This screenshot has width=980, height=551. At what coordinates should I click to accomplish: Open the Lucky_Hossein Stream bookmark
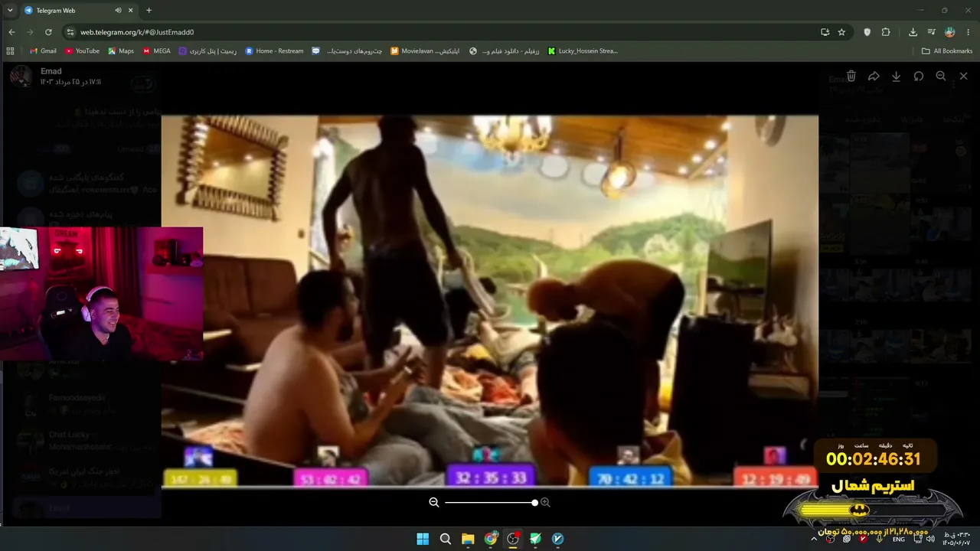coord(583,51)
